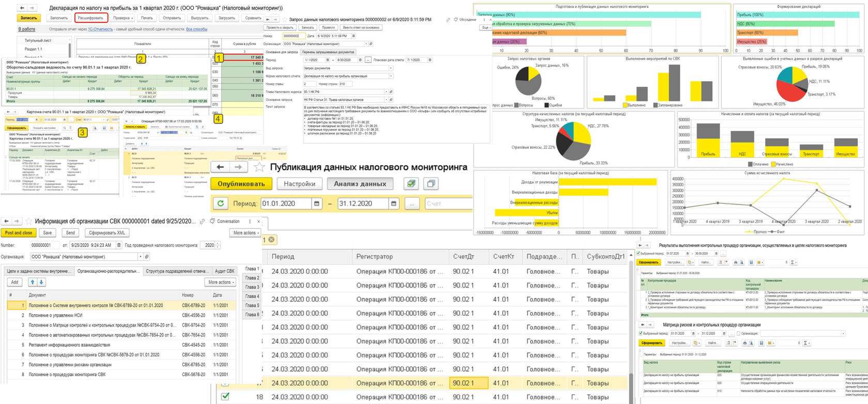Click the check-all icon in the publication toolbar
The width and height of the screenshot is (868, 404).
point(411,183)
